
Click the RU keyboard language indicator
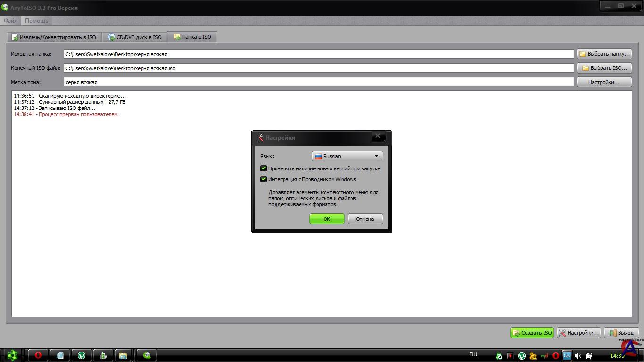[473, 354]
